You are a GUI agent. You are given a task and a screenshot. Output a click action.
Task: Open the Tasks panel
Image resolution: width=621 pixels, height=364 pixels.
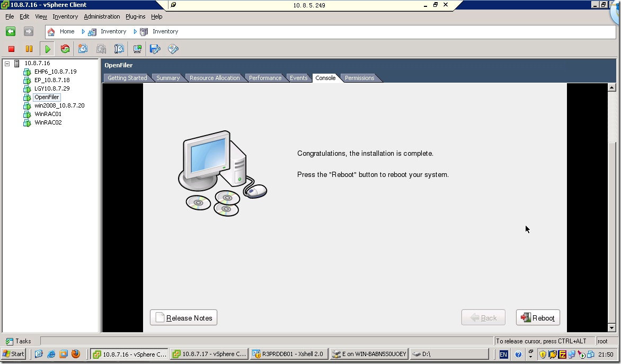(x=20, y=341)
